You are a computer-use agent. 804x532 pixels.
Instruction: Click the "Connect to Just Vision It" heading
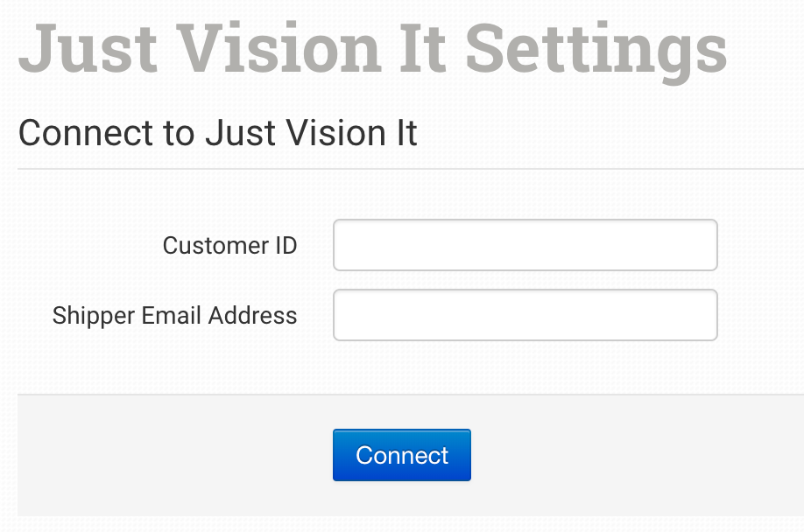click(x=217, y=133)
